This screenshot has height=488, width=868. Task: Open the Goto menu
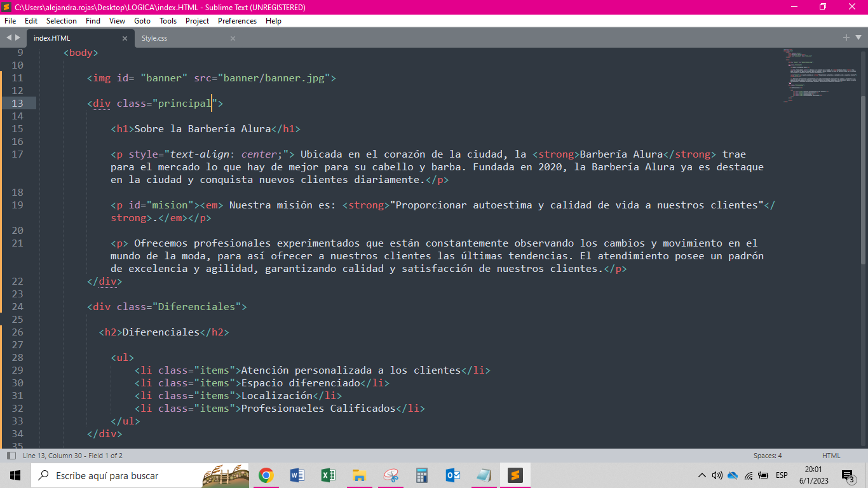[x=142, y=21]
